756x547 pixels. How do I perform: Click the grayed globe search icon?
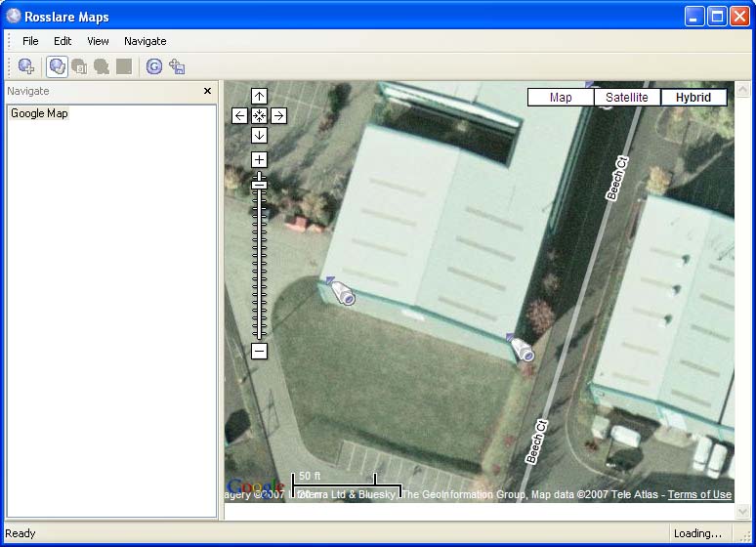pyautogui.click(x=102, y=66)
